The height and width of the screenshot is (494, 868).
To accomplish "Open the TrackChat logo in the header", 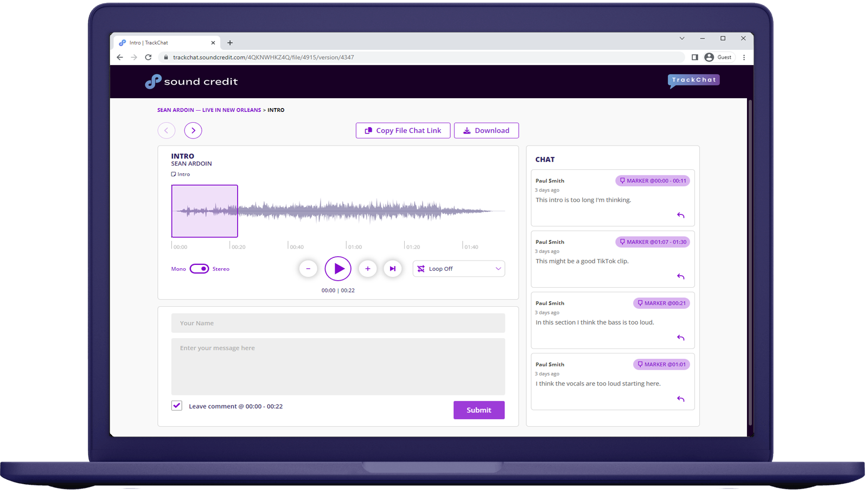I will (693, 80).
